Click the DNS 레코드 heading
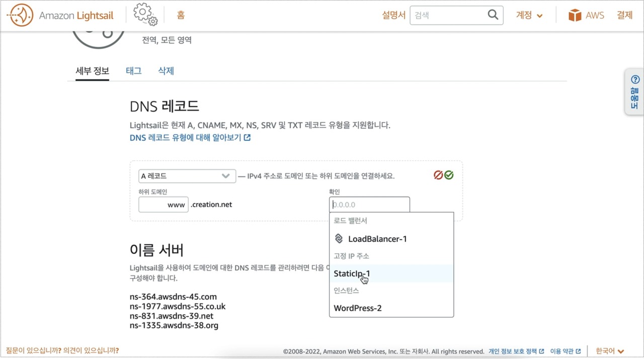This screenshot has width=644, height=359. (x=165, y=106)
